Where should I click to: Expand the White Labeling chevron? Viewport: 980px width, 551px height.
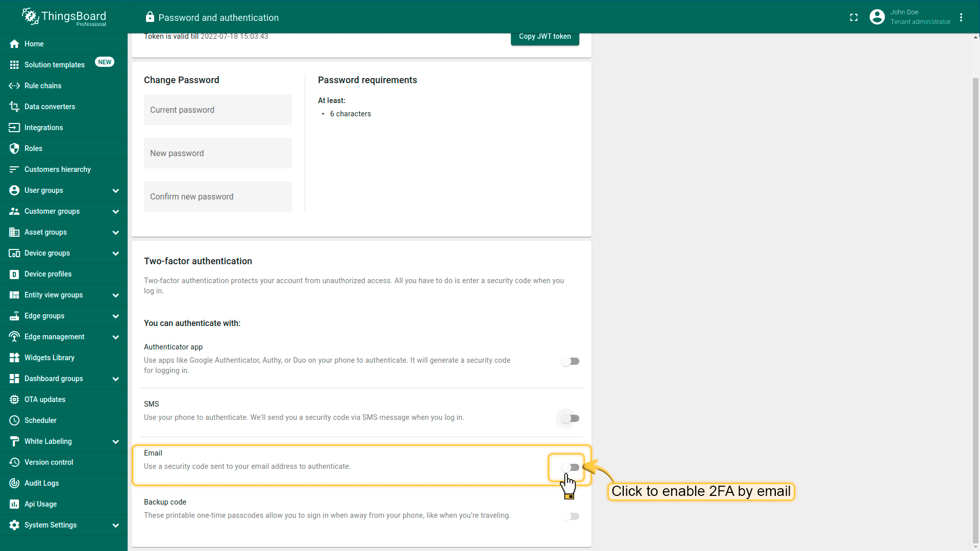tap(116, 442)
